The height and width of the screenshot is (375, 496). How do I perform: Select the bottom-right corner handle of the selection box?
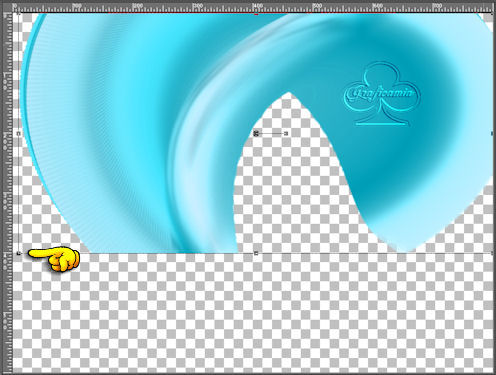[x=493, y=254]
